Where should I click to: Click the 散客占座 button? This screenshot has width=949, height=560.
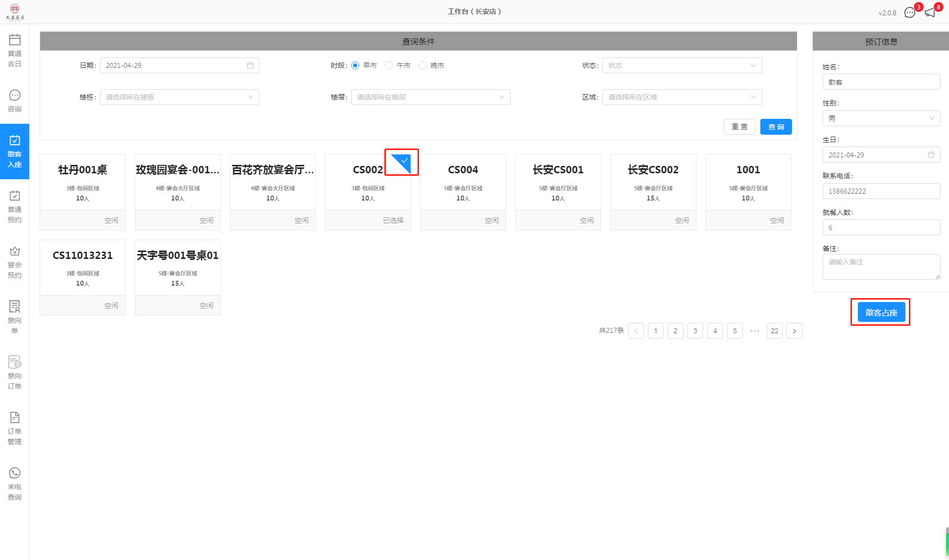(881, 312)
